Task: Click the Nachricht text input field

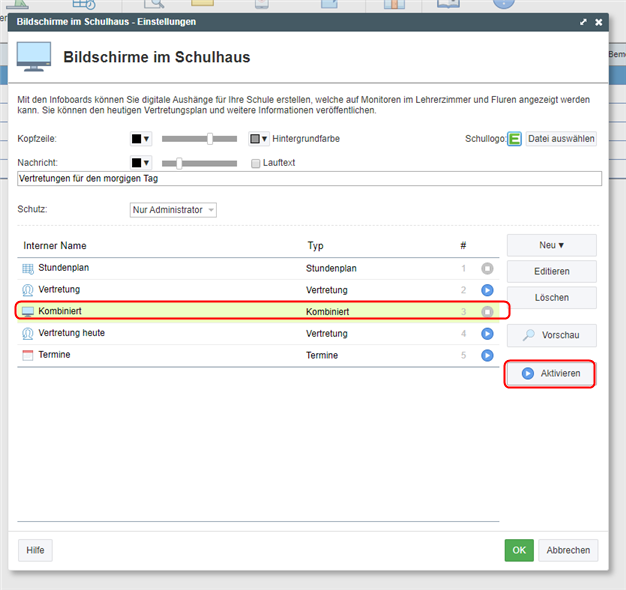Action: point(310,179)
